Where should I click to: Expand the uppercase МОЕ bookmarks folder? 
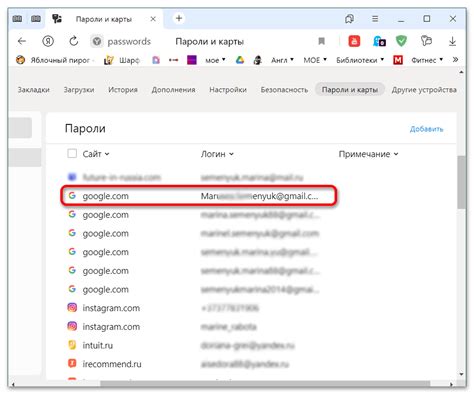pos(315,60)
